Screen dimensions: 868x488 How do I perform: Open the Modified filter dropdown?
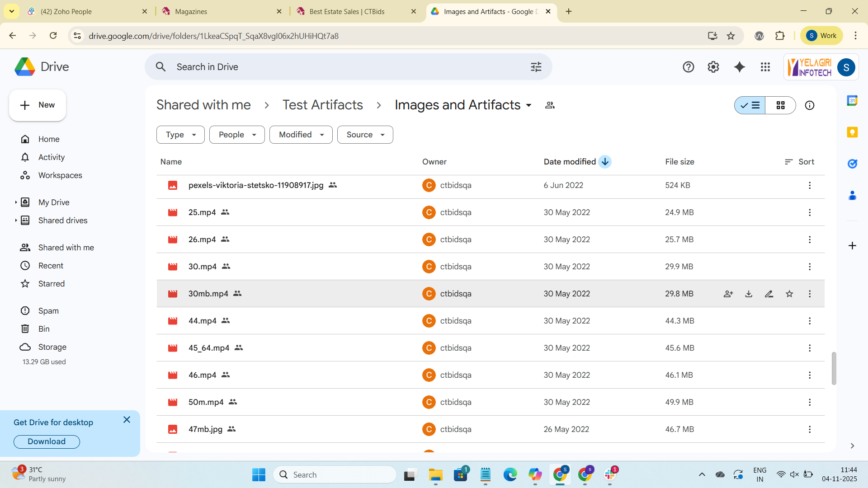301,135
